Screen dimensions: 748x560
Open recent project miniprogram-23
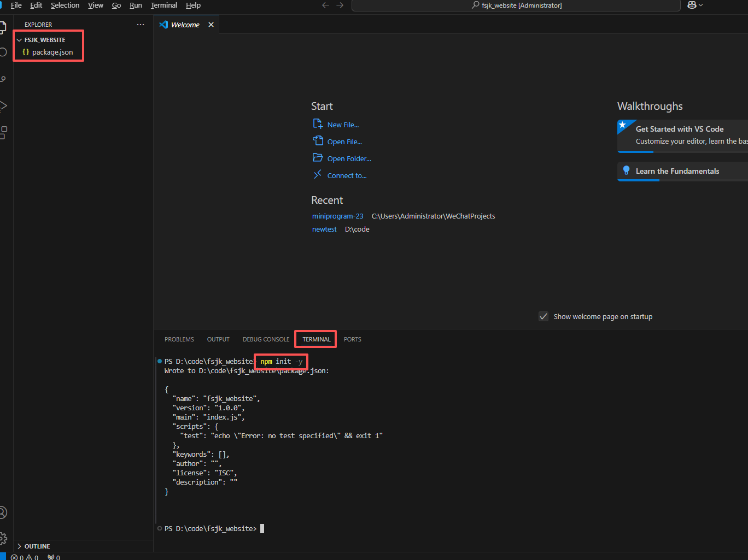pyautogui.click(x=337, y=216)
